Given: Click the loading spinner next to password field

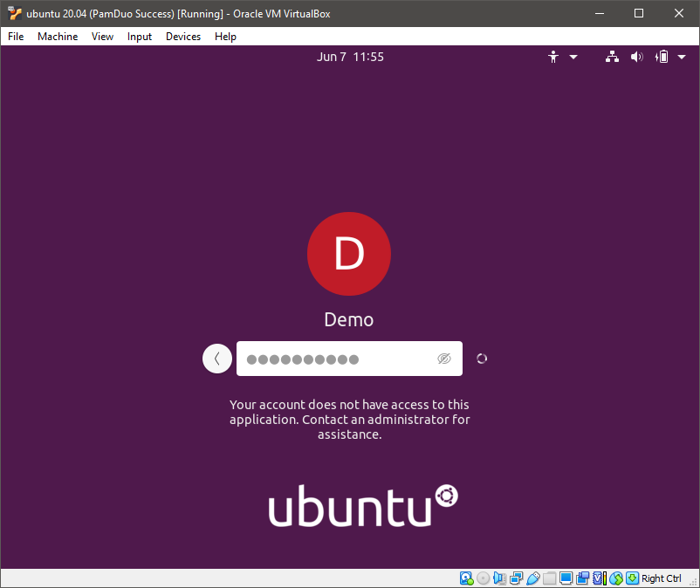Looking at the screenshot, I should point(482,359).
